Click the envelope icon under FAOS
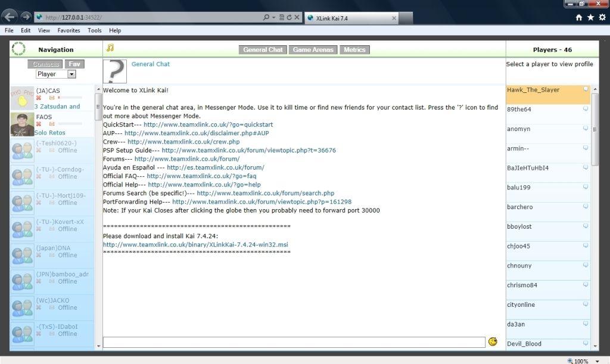This screenshot has height=364, width=610. pos(52,124)
